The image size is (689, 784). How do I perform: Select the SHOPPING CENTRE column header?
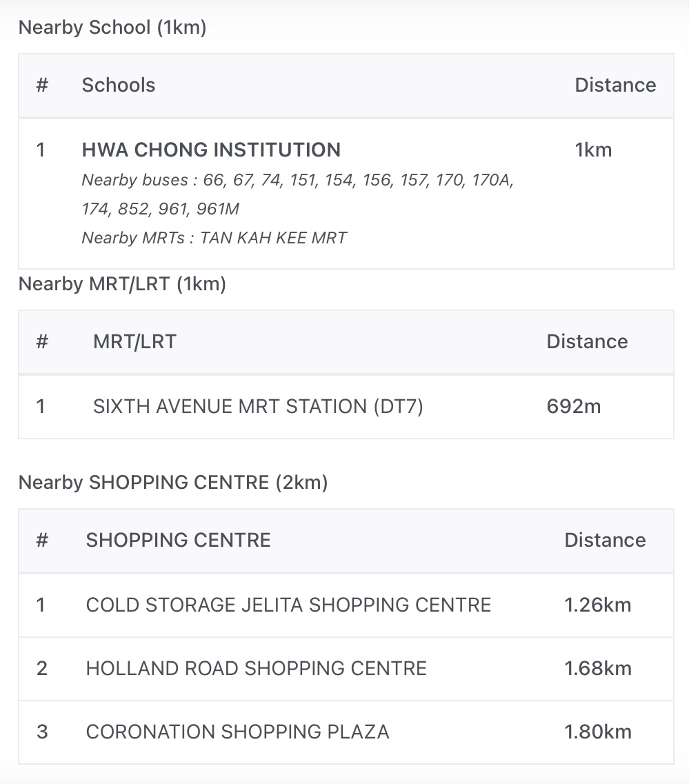(178, 540)
